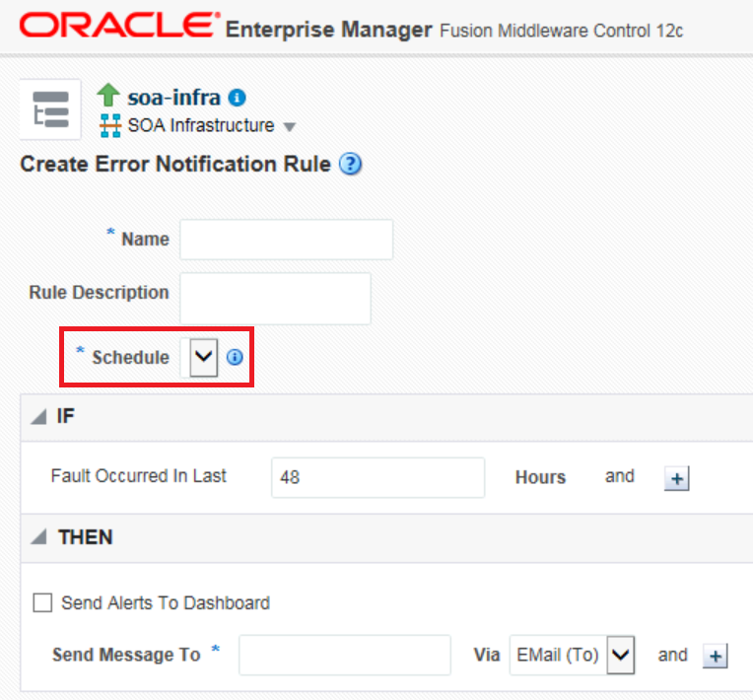The height and width of the screenshot is (700, 753).
Task: Collapse the IF section
Action: (38, 417)
